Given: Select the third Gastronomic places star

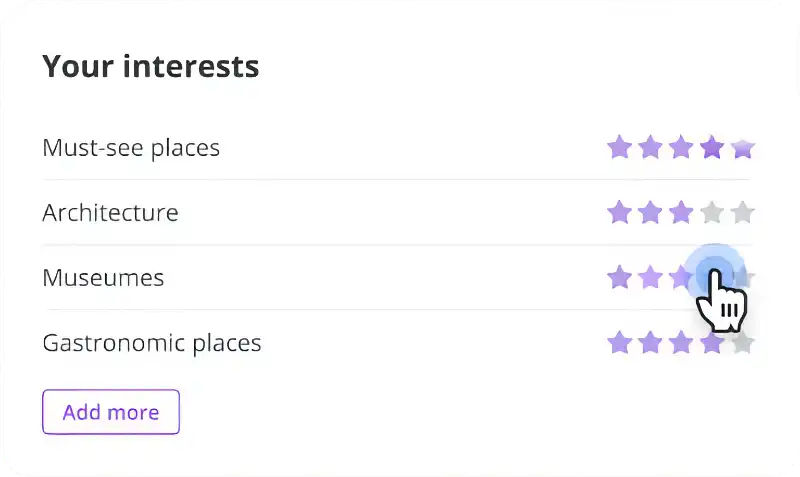Looking at the screenshot, I should pos(681,342).
